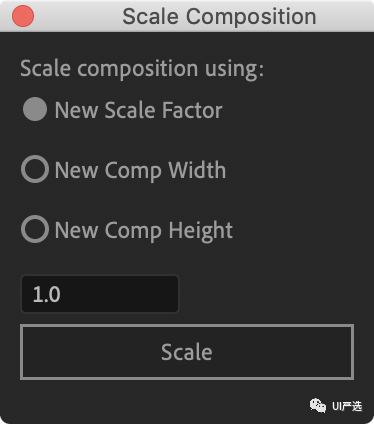
Task: Click the Scale Composition title bar
Action: (x=187, y=16)
